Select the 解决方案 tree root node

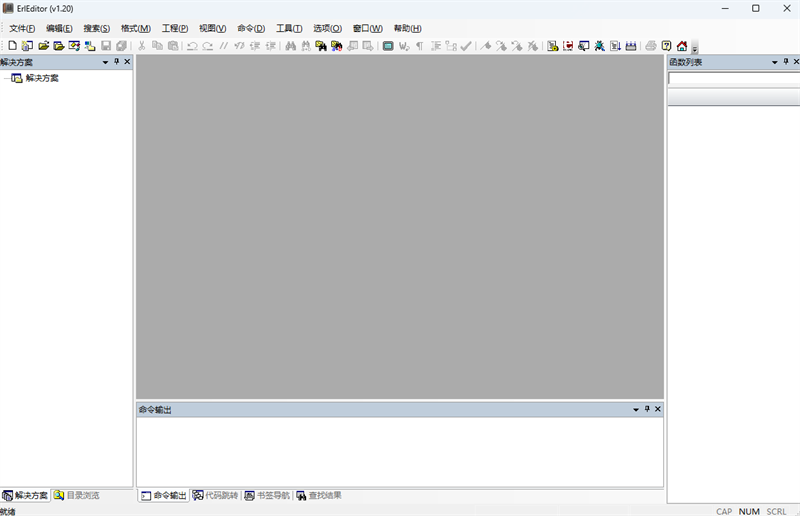pos(42,78)
